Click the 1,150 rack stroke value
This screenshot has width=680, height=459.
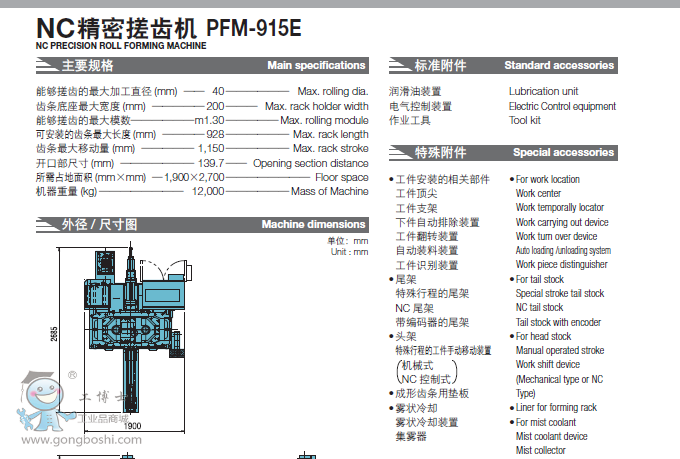211,148
